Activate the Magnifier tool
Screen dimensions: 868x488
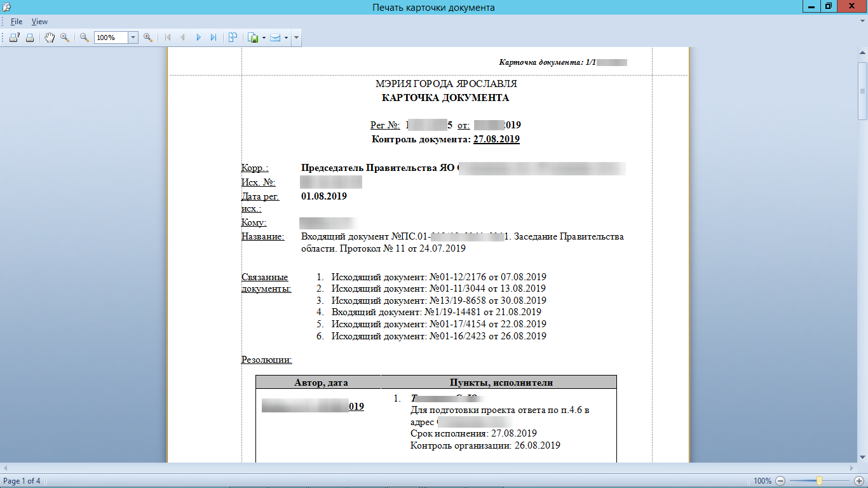pyautogui.click(x=65, y=37)
